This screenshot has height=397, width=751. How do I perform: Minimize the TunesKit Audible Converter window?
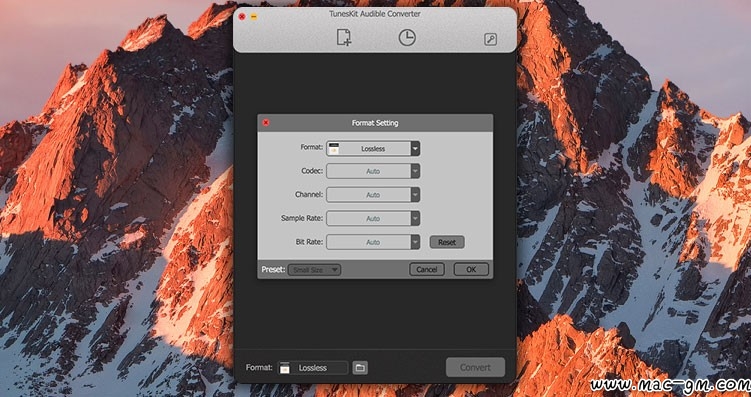[x=254, y=17]
